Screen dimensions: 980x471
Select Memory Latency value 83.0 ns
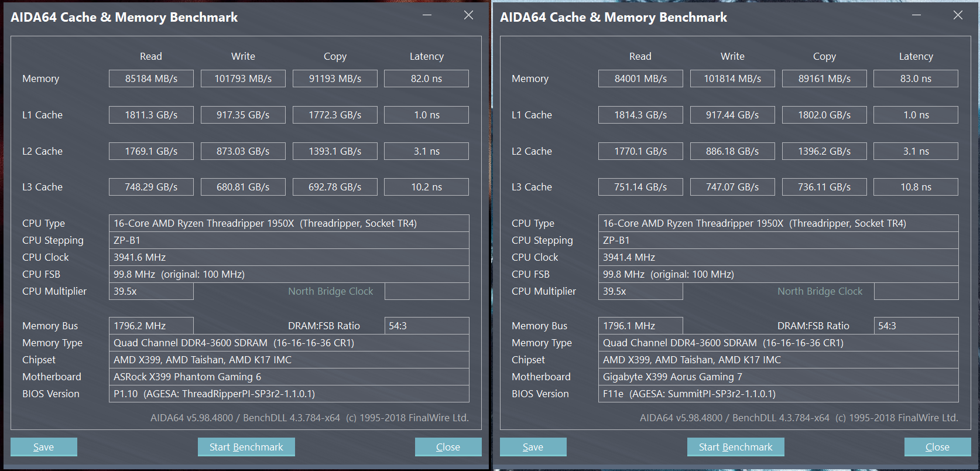tap(916, 78)
